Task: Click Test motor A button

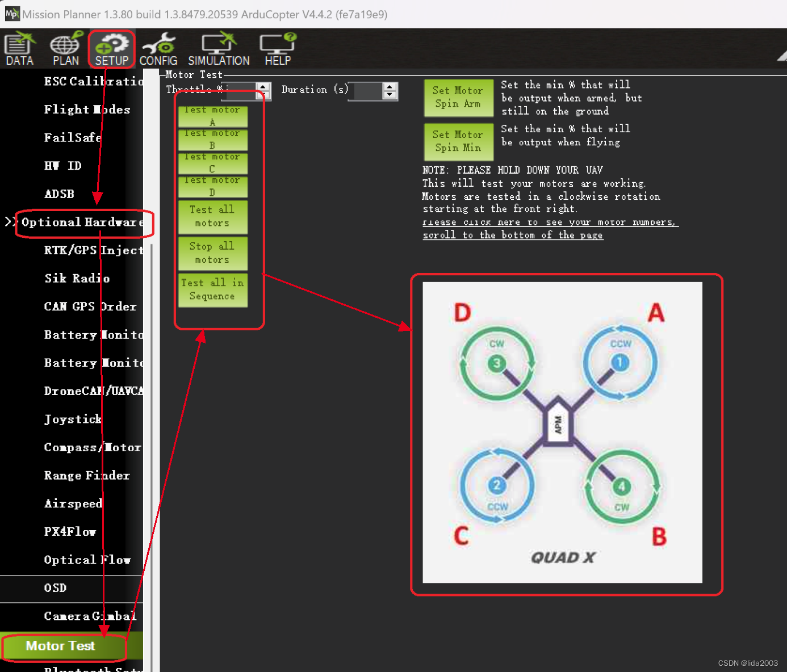Action: click(212, 116)
